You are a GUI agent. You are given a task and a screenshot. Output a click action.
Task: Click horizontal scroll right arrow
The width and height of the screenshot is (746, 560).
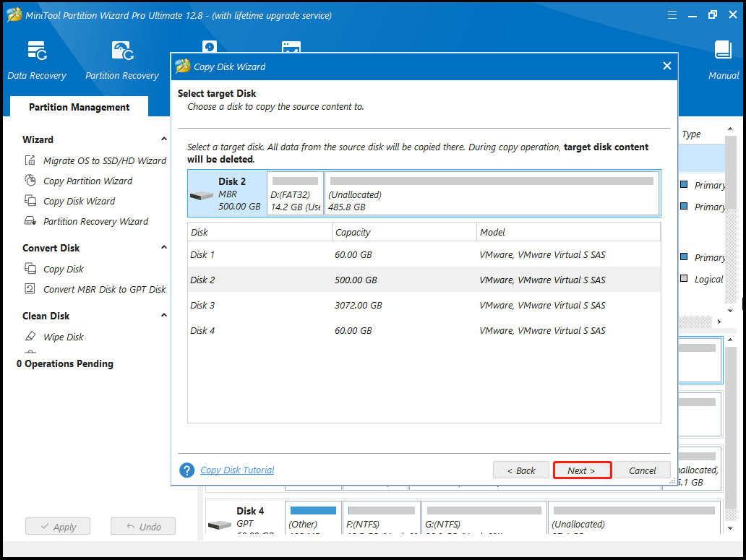[x=719, y=322]
